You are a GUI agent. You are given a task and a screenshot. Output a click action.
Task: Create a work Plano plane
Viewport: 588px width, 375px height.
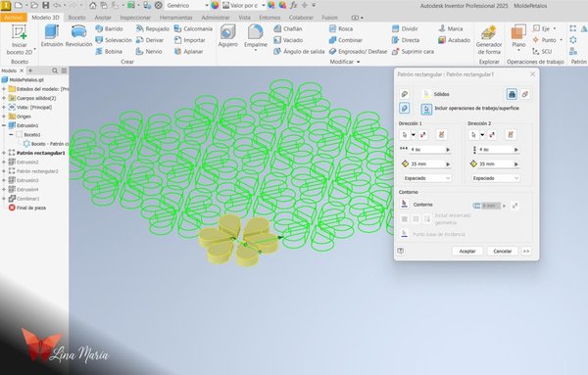coord(518,36)
